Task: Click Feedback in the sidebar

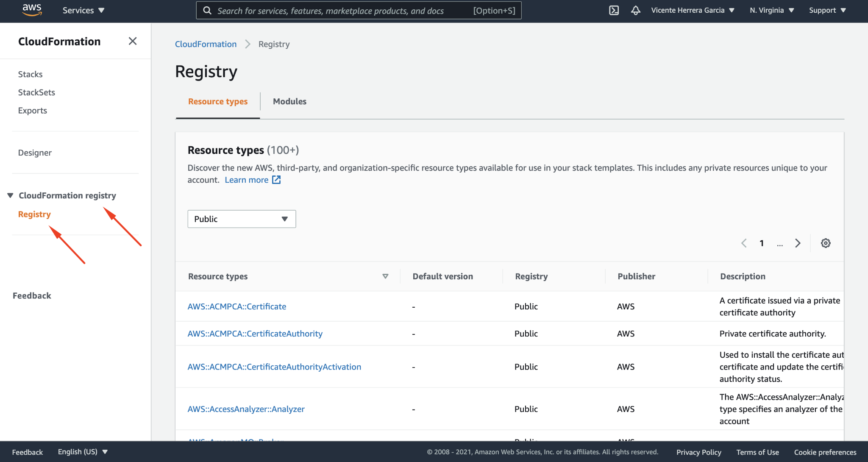Action: coord(32,296)
